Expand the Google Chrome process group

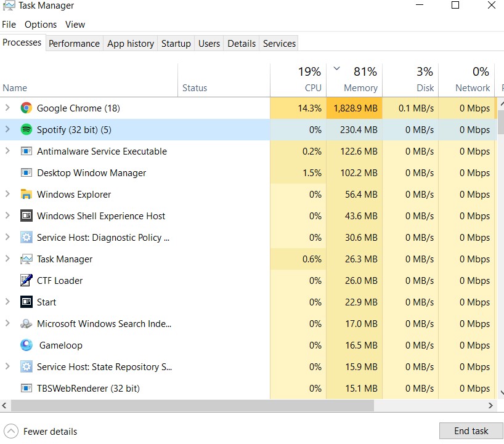(x=7, y=108)
